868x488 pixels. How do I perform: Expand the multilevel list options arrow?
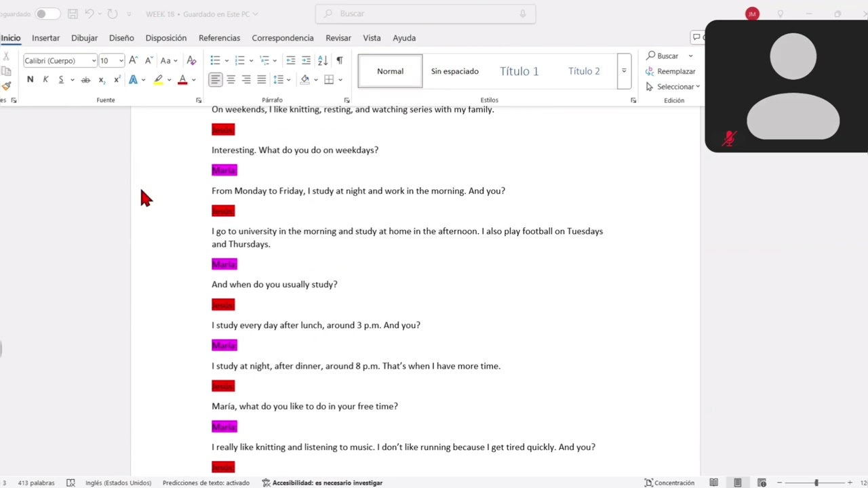coord(275,60)
